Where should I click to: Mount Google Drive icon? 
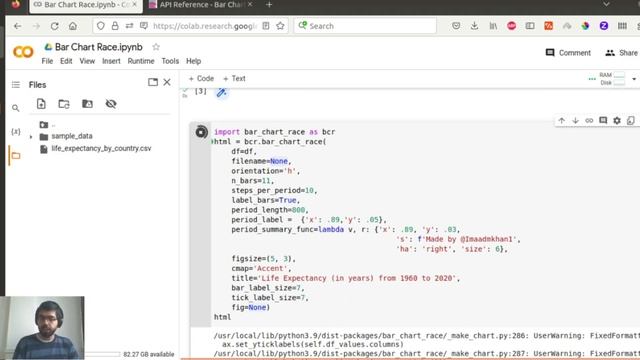pyautogui.click(x=87, y=104)
